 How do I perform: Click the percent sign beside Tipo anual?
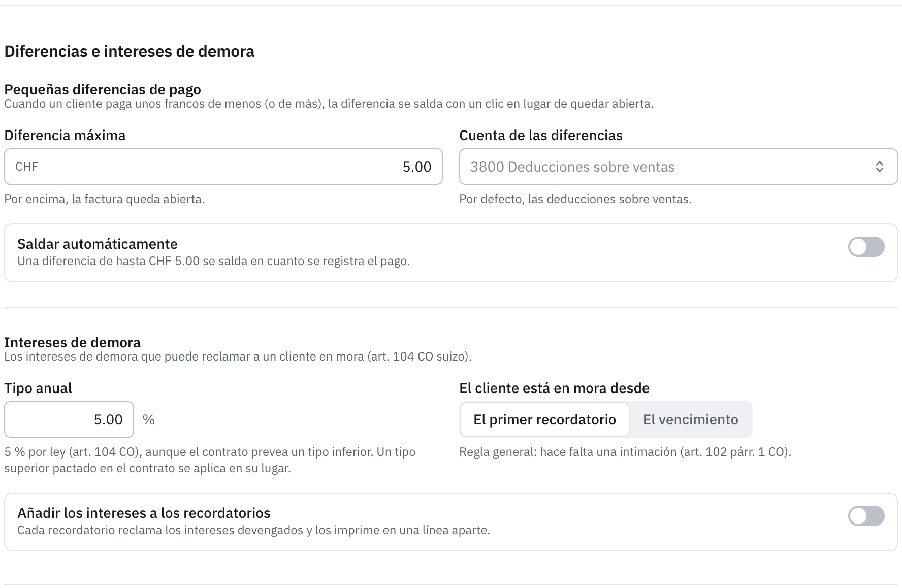pyautogui.click(x=148, y=419)
